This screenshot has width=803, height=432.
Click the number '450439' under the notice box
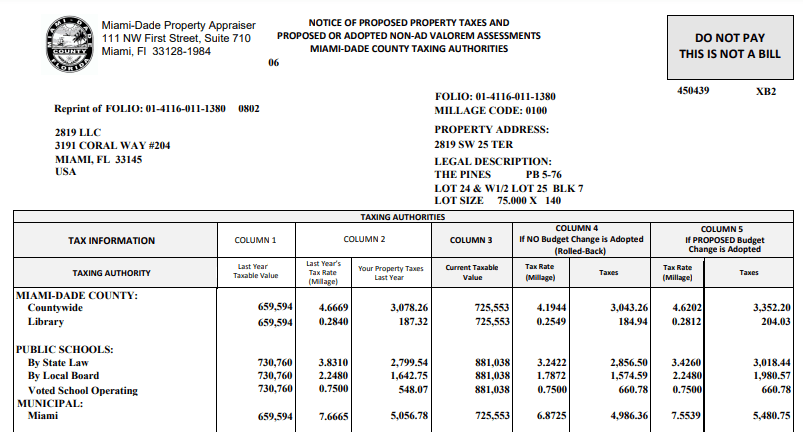693,91
